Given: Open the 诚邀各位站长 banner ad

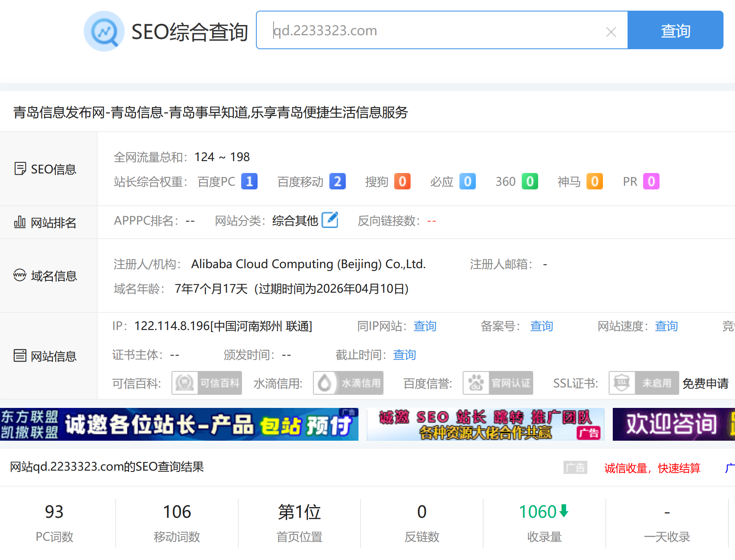Looking at the screenshot, I should click(x=179, y=424).
